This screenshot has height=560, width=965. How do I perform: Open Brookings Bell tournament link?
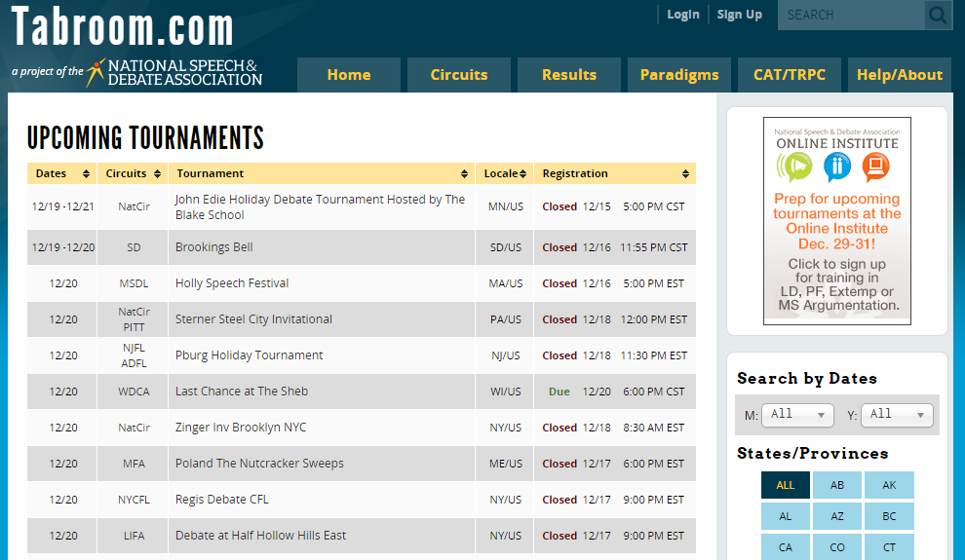pyautogui.click(x=213, y=247)
